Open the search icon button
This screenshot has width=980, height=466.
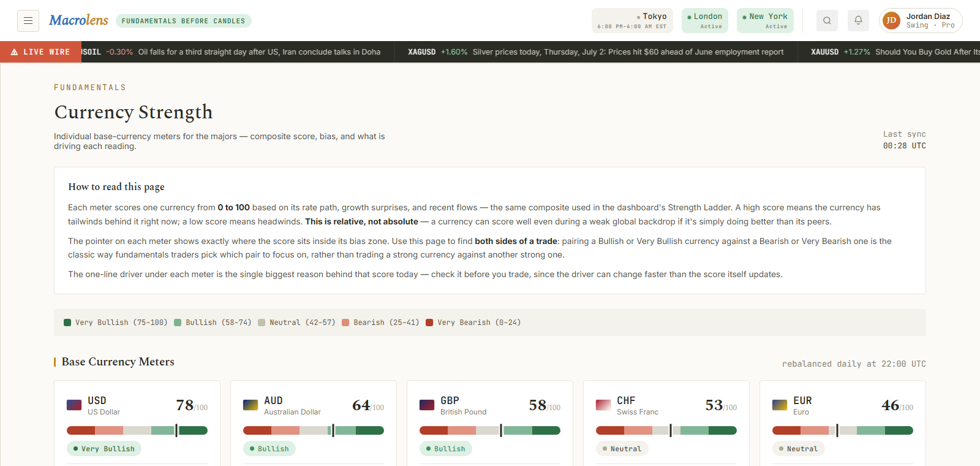point(827,21)
